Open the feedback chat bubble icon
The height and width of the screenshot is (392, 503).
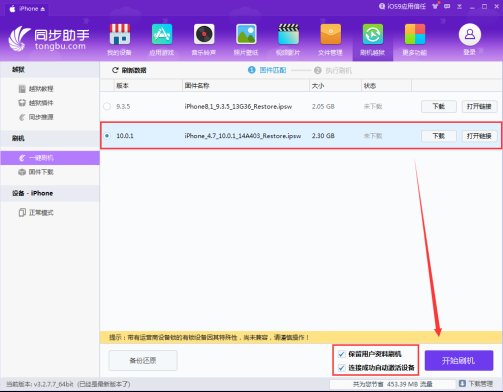pyautogui.click(x=447, y=6)
